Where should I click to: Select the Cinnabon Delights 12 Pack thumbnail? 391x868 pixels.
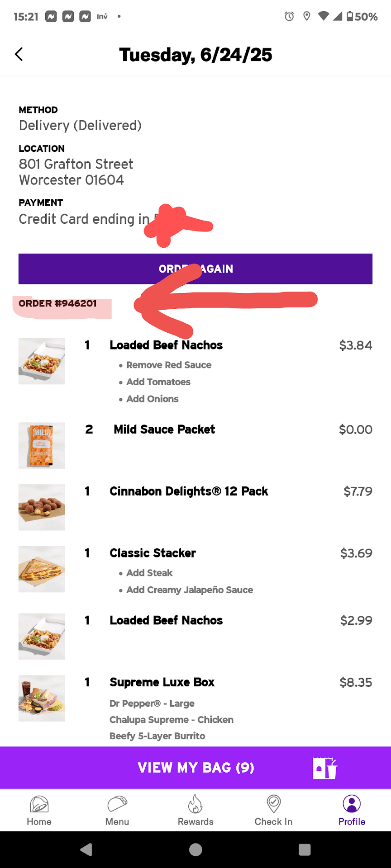[42, 507]
